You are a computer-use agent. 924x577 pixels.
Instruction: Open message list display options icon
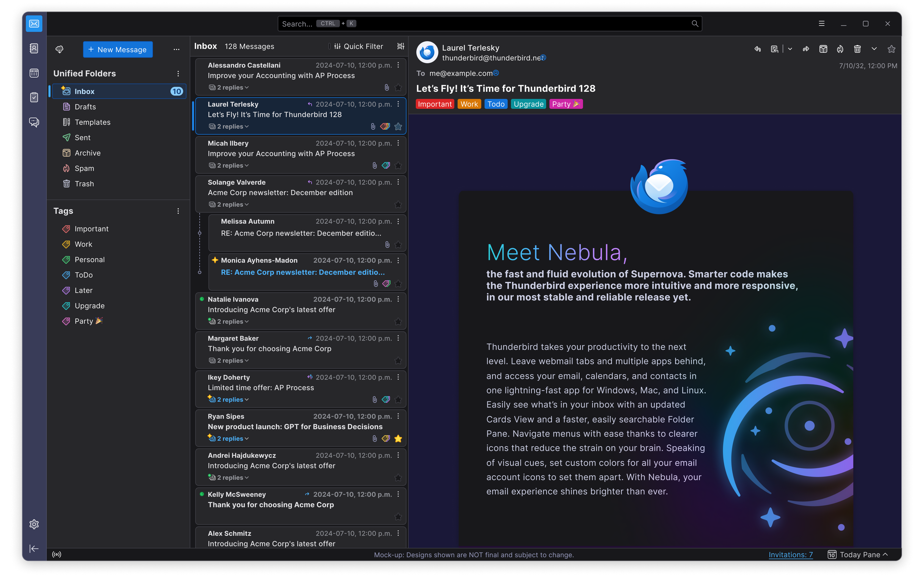point(400,46)
